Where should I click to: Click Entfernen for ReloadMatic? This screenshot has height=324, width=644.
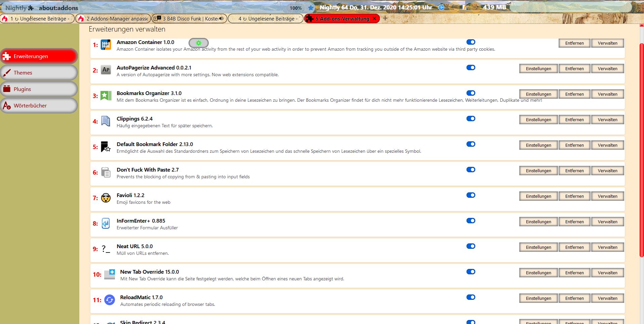(574, 298)
